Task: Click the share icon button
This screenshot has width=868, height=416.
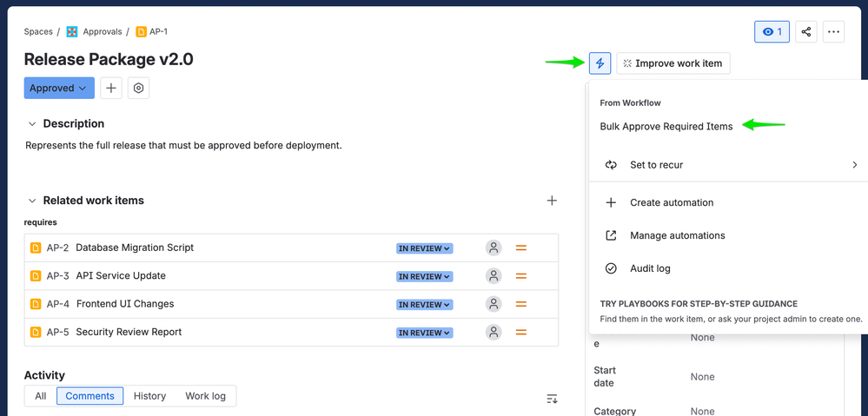Action: [x=806, y=32]
